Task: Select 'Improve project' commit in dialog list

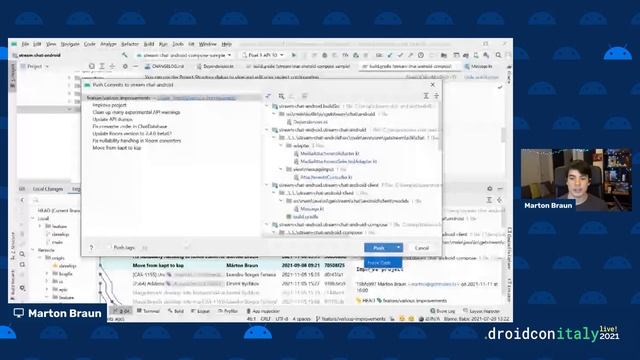Action: tap(109, 105)
